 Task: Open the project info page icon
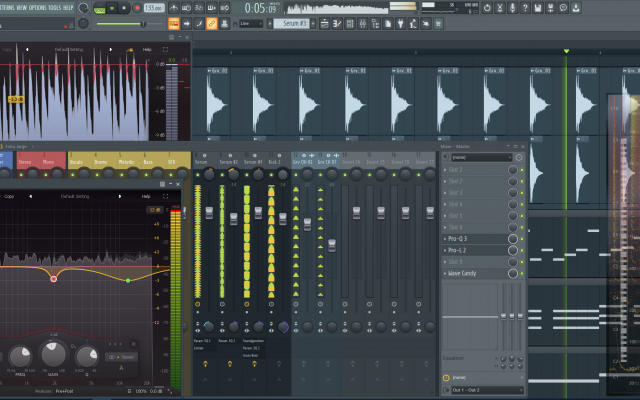388,24
